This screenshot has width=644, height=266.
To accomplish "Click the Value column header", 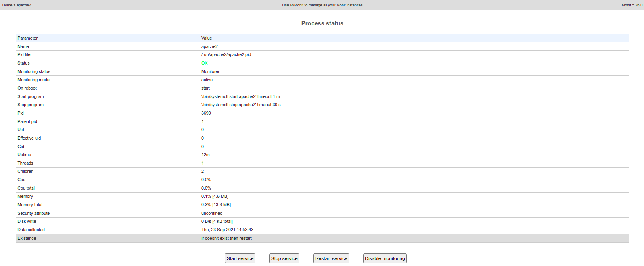I will 207,38.
